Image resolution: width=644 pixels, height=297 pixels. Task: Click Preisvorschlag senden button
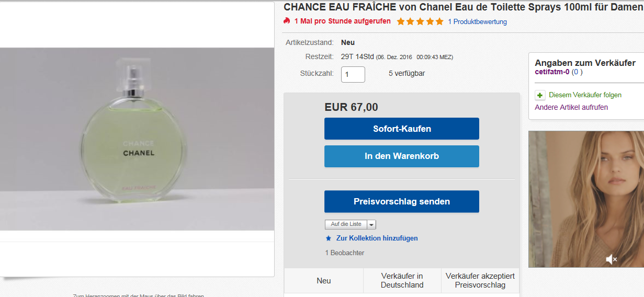click(402, 201)
